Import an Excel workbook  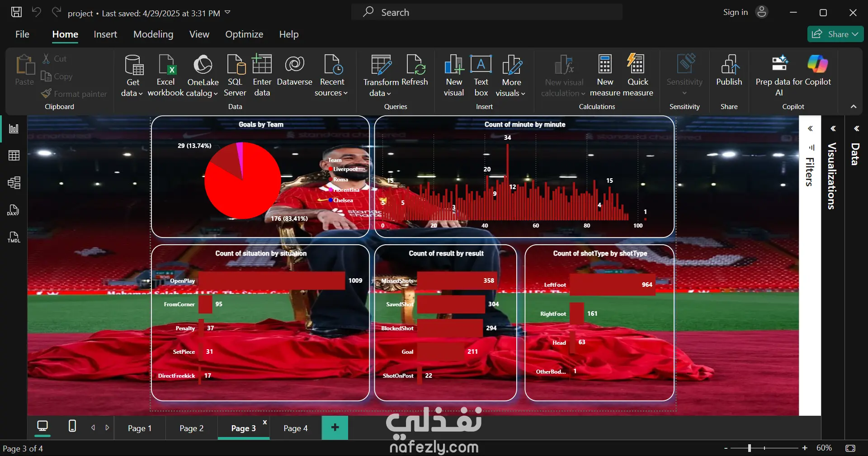[x=165, y=76]
